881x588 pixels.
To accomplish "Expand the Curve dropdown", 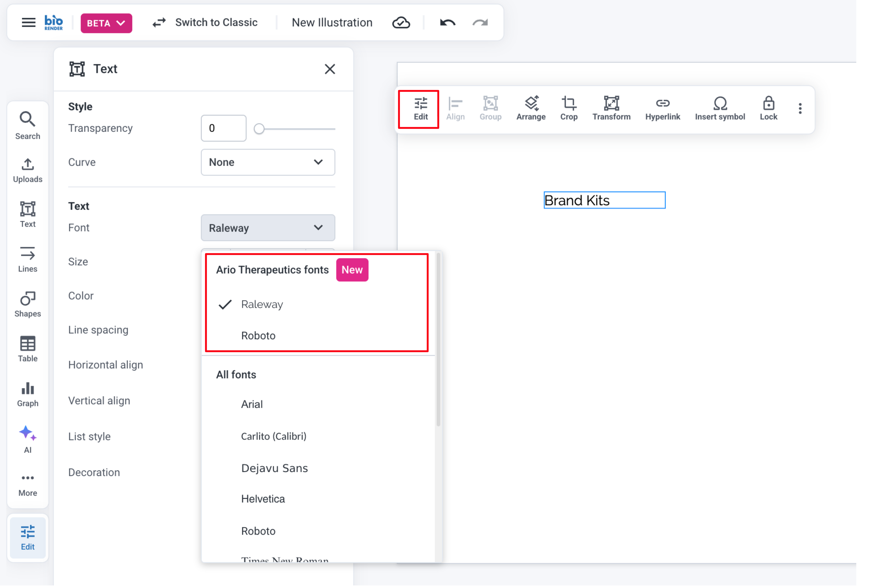I will pyautogui.click(x=268, y=162).
